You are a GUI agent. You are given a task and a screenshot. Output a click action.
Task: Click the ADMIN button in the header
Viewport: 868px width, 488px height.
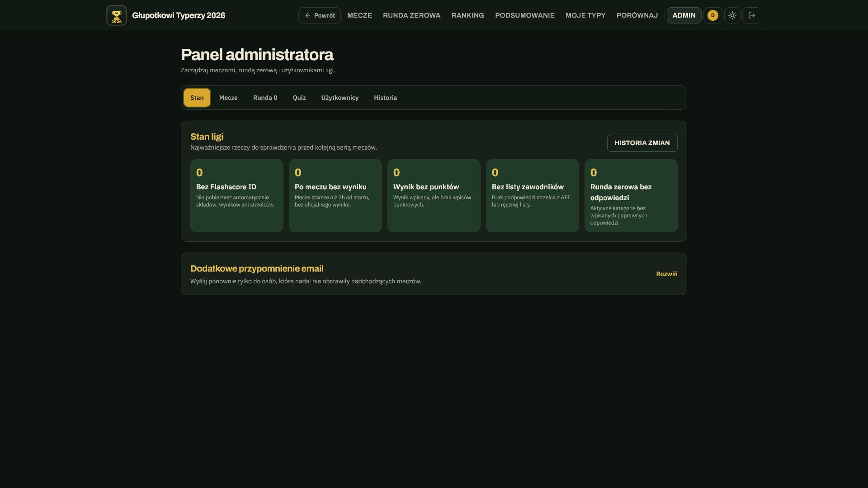click(x=684, y=15)
